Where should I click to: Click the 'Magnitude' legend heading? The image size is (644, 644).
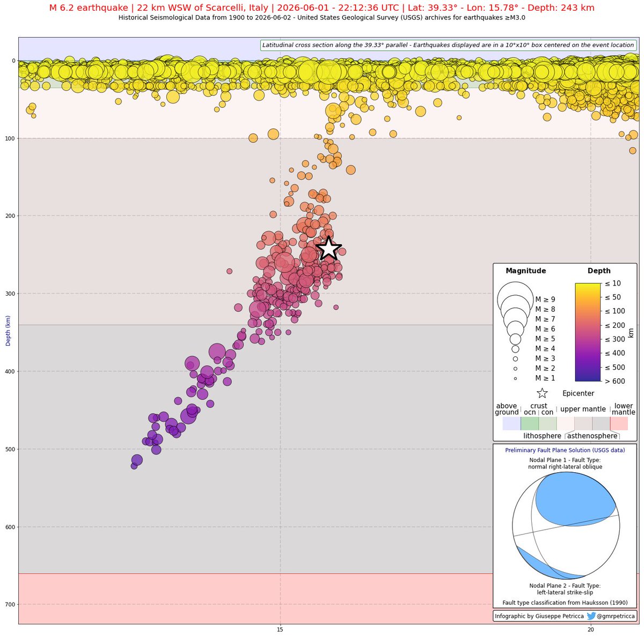click(x=526, y=271)
